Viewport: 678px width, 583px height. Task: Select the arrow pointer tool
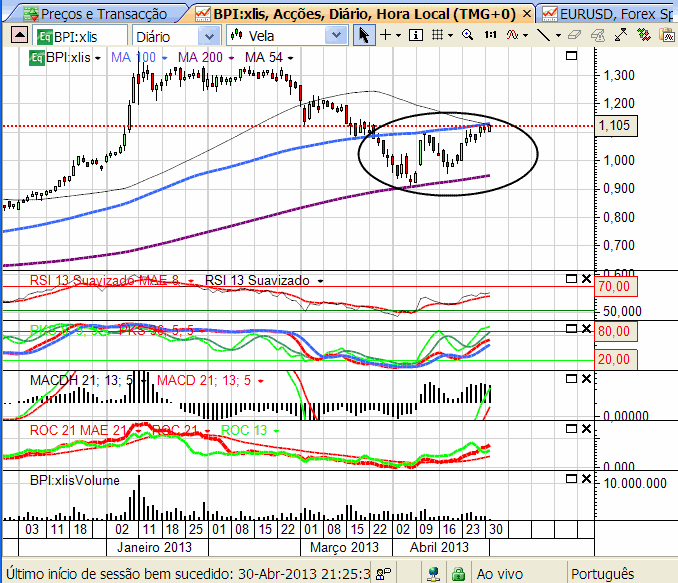pos(364,35)
